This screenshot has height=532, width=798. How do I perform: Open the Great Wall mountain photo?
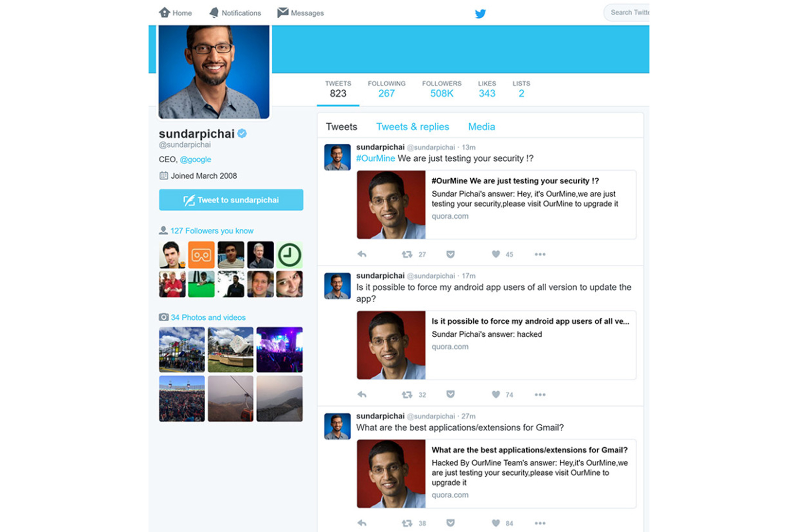click(280, 399)
